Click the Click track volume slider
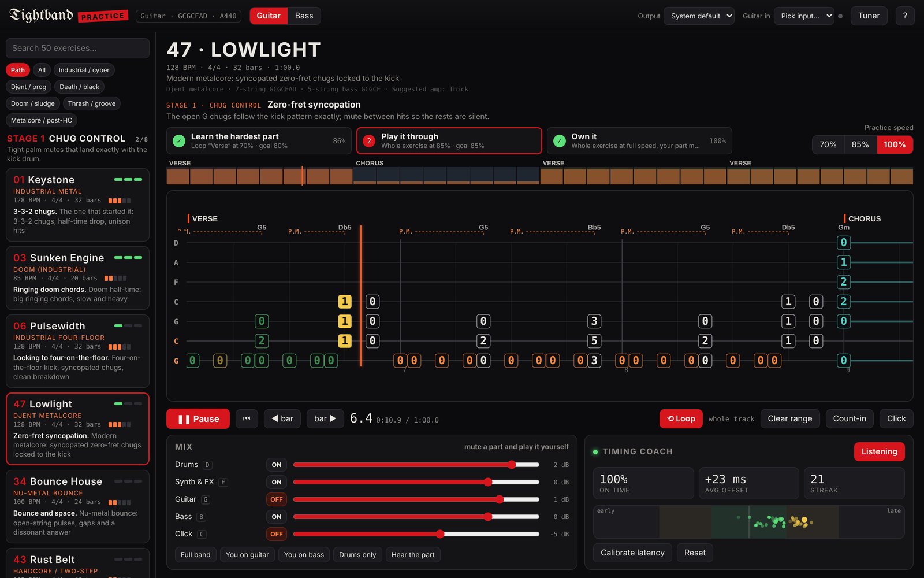The height and width of the screenshot is (578, 924). [416, 534]
